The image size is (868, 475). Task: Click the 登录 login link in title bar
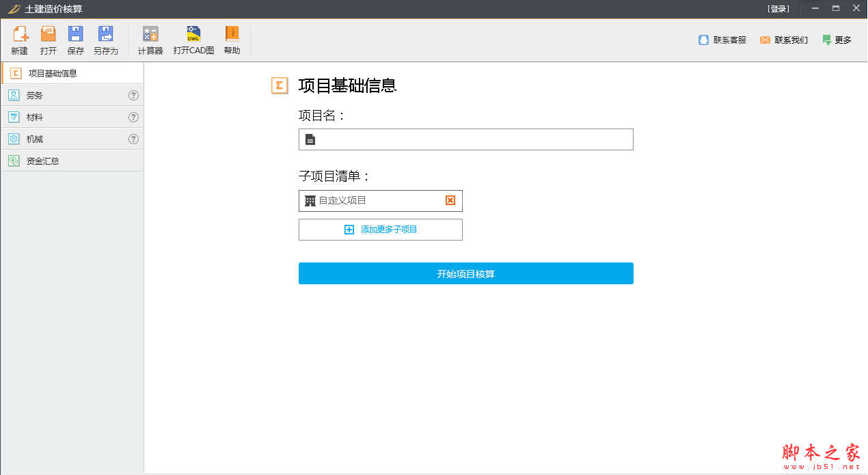tap(778, 9)
